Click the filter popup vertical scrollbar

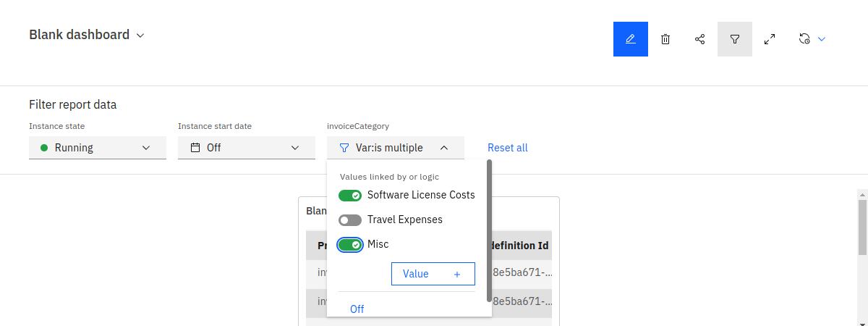[x=490, y=230]
